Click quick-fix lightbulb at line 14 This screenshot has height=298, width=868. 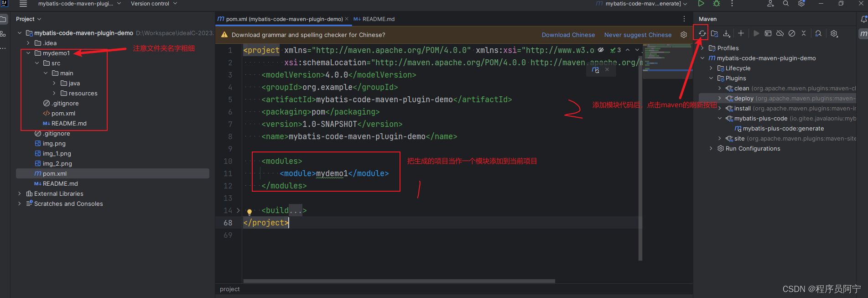pyautogui.click(x=249, y=212)
